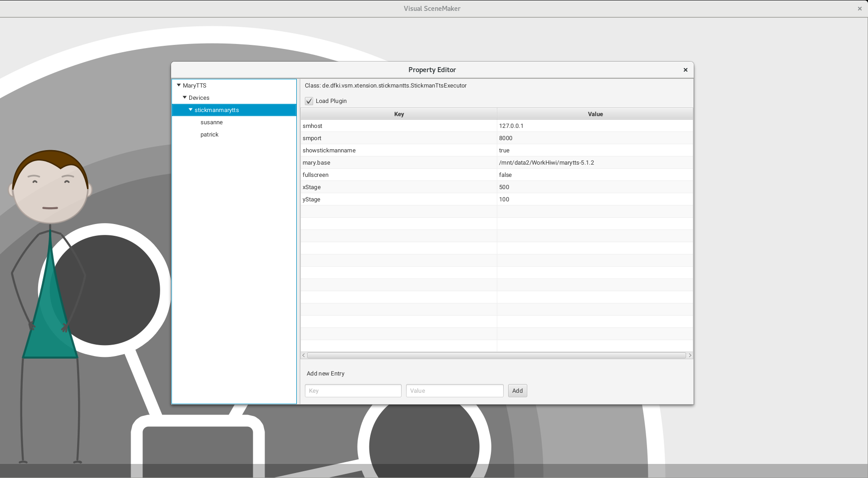868x478 pixels.
Task: Select the smhost value 127.0.0.1
Action: pos(511,126)
